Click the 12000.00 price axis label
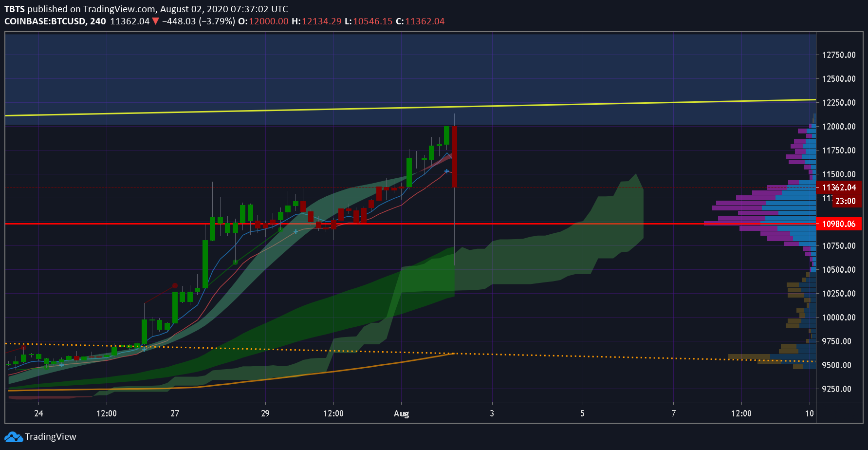868x450 pixels. pos(839,127)
